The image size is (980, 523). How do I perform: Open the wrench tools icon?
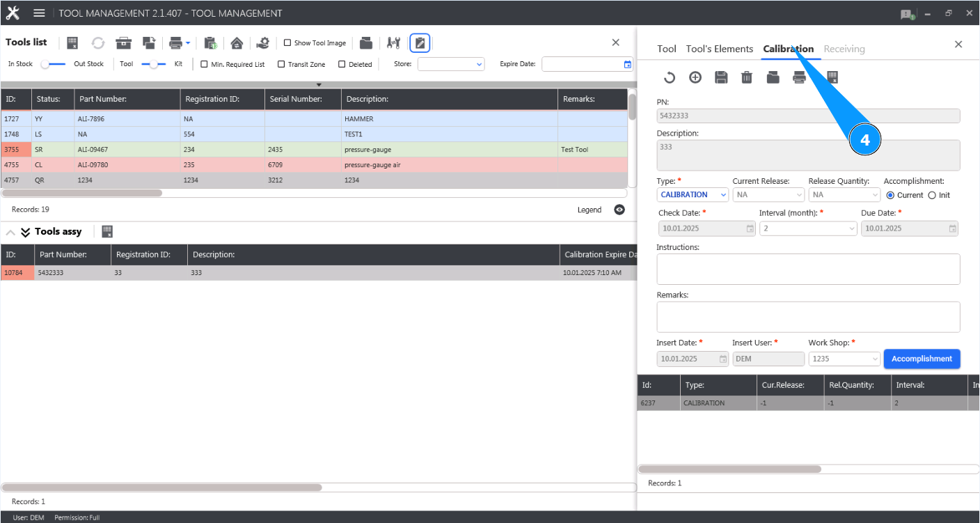click(393, 42)
